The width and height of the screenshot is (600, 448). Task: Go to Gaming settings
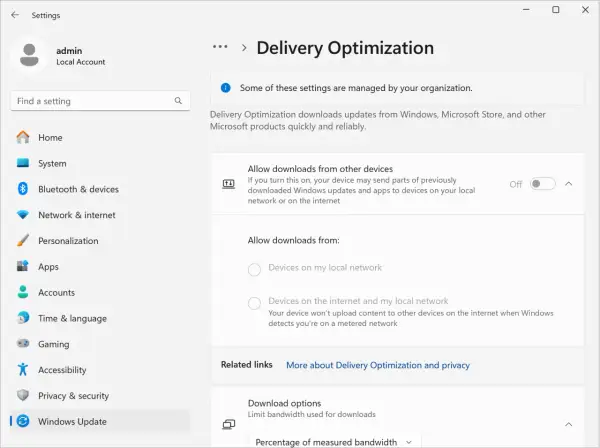[x=100, y=344]
